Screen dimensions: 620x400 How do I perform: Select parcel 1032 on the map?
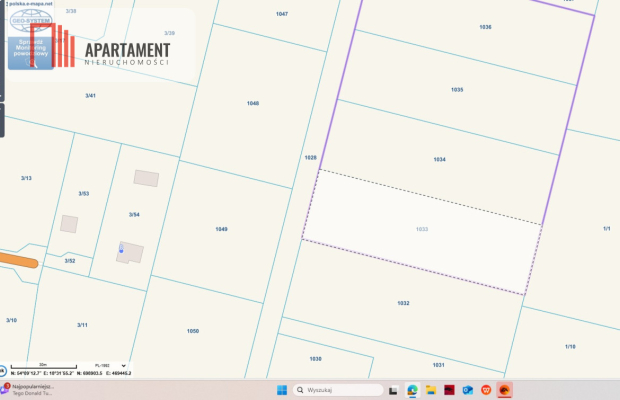pyautogui.click(x=403, y=302)
